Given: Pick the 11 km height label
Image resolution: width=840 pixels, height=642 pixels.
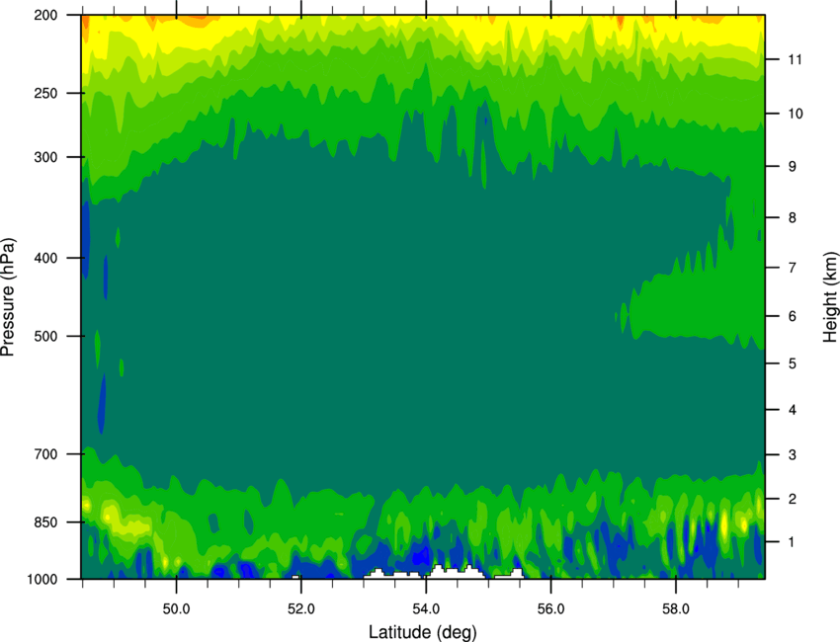Looking at the screenshot, I should tap(795, 59).
